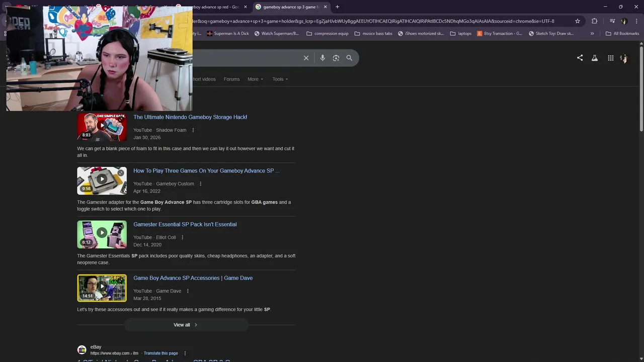
Task: Open the laptops bookmark folder
Action: tap(461, 34)
